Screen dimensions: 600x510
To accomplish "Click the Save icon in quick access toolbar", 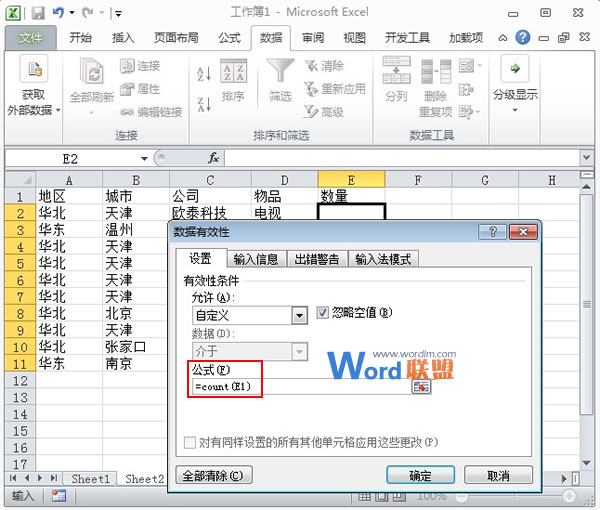I will tap(38, 13).
